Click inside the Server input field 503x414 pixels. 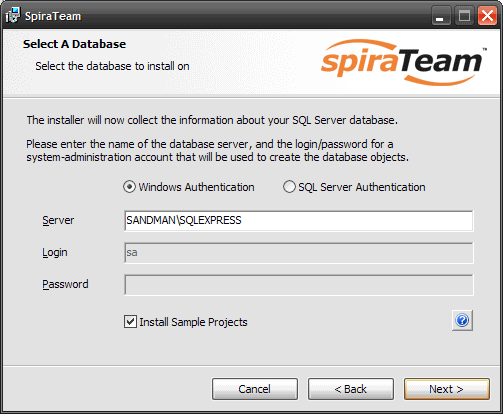299,220
